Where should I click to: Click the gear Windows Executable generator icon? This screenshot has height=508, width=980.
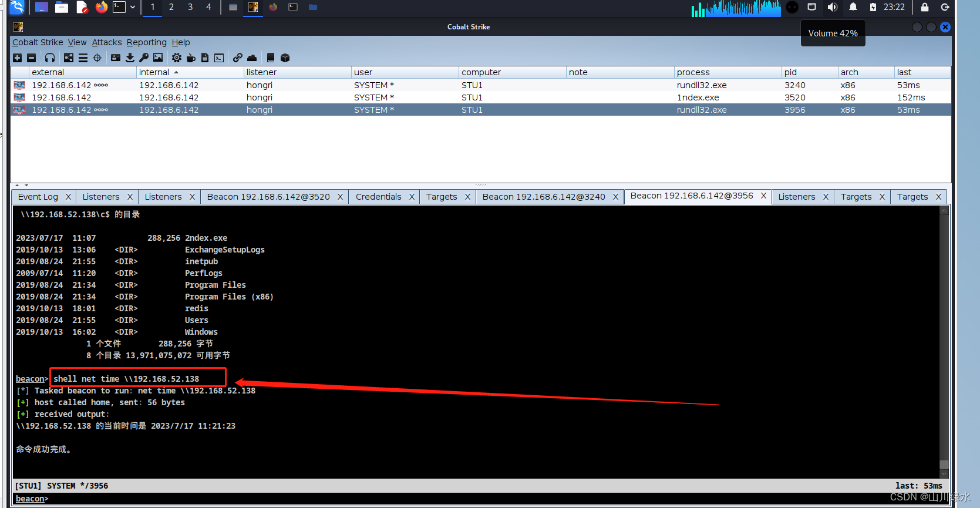(x=177, y=58)
